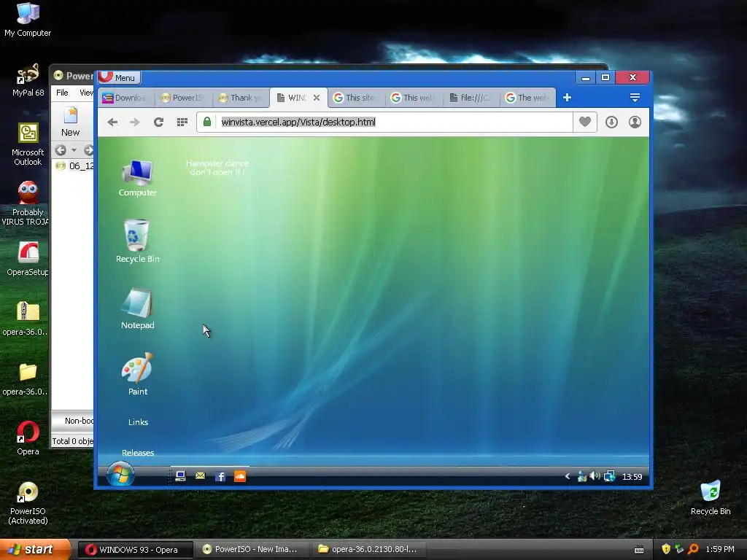This screenshot has width=747, height=560.
Task: Click the XP tray keyboard icon
Action: pyautogui.click(x=639, y=550)
